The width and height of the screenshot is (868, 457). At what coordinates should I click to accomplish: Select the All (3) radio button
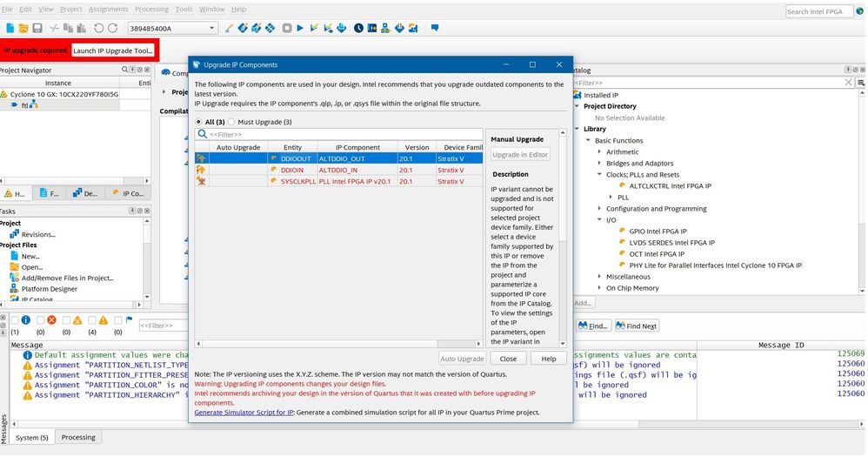pyautogui.click(x=198, y=122)
